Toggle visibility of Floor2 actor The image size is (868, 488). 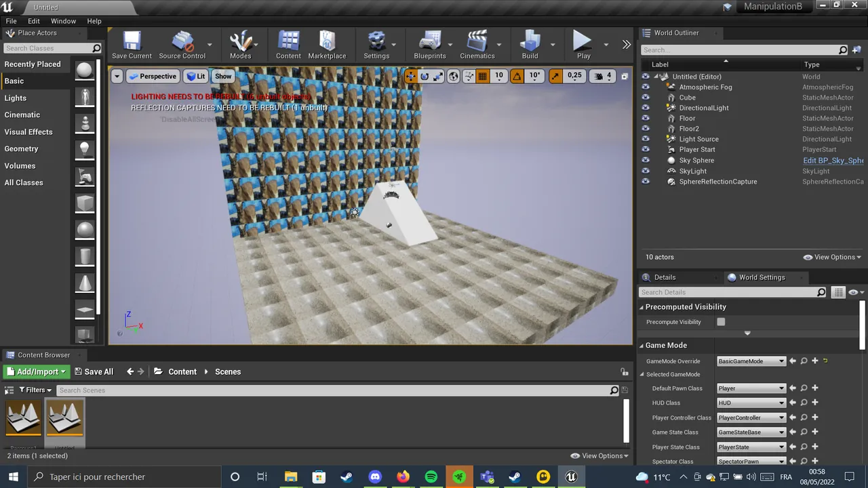pyautogui.click(x=645, y=129)
